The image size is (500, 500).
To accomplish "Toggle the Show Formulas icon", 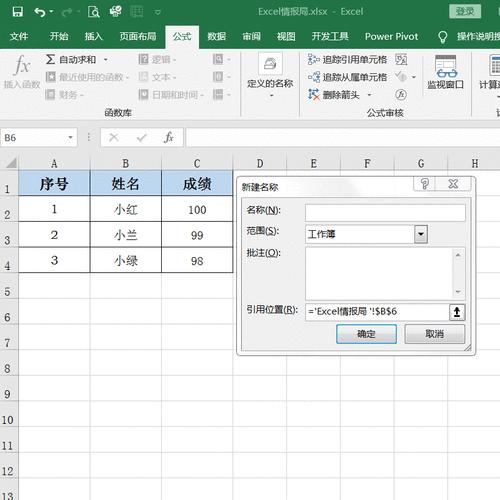I will pos(401,60).
